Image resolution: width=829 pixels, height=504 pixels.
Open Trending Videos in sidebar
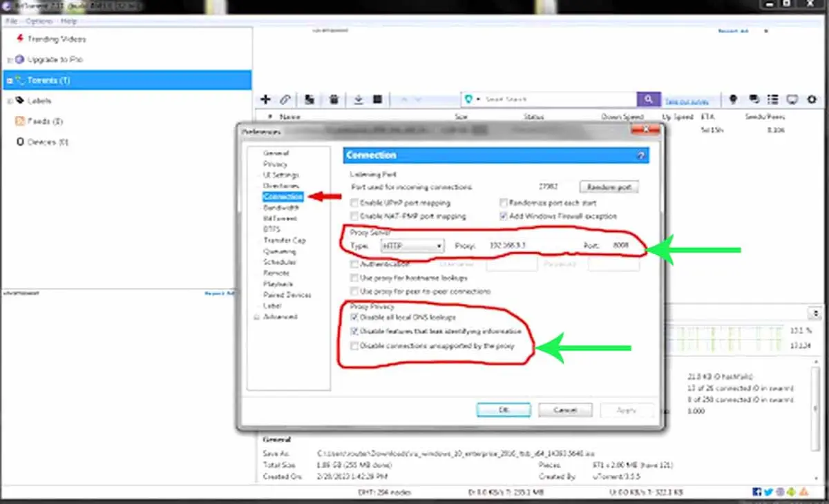pyautogui.click(x=56, y=39)
